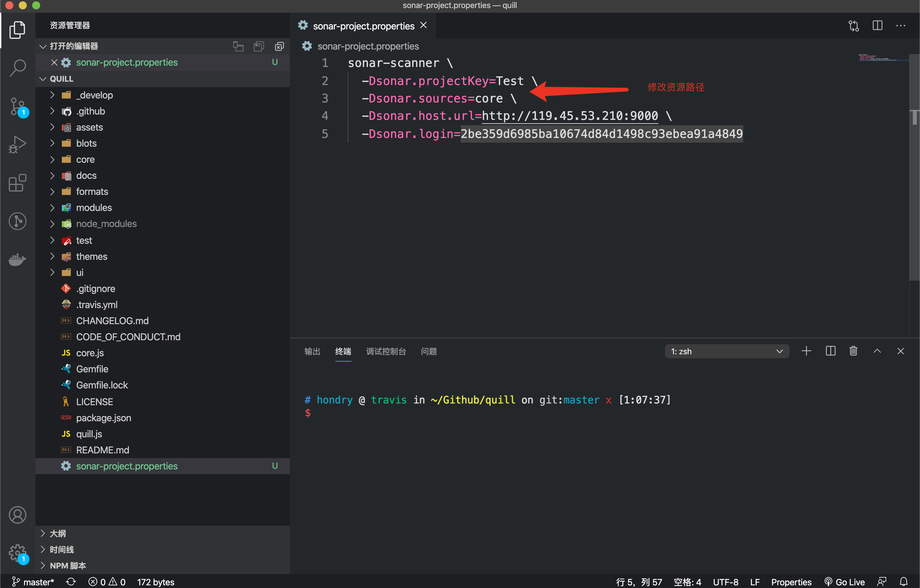
Task: Open the Search view
Action: (x=17, y=68)
